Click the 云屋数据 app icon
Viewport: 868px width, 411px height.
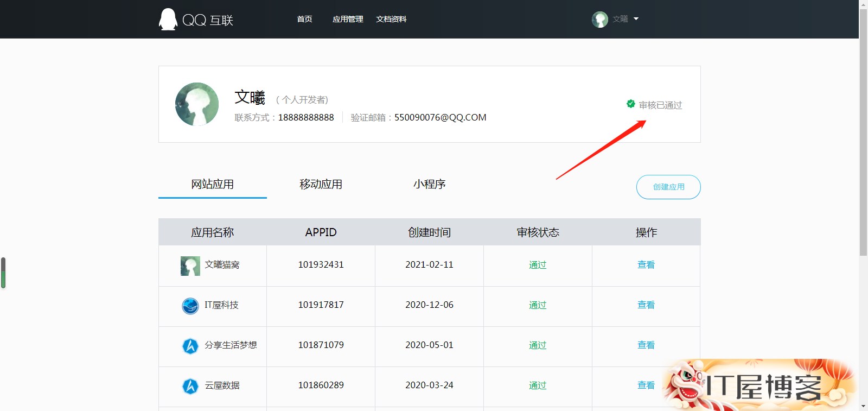pos(190,386)
